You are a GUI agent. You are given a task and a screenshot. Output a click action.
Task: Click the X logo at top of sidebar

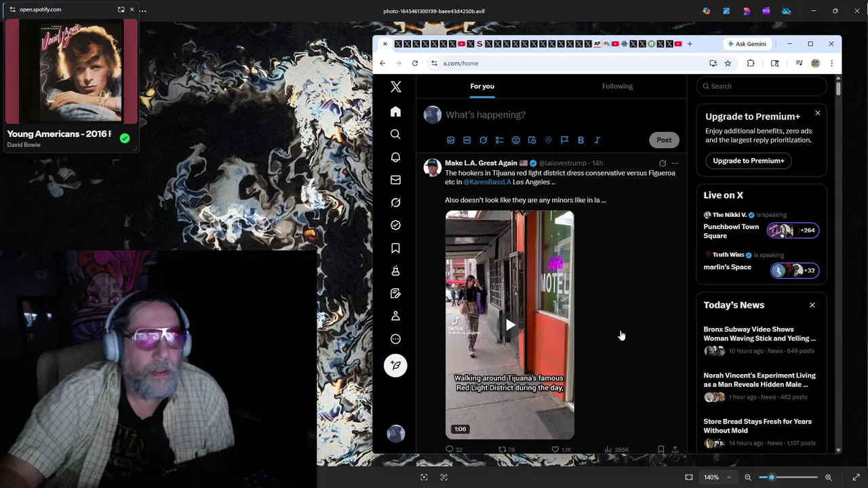[395, 87]
